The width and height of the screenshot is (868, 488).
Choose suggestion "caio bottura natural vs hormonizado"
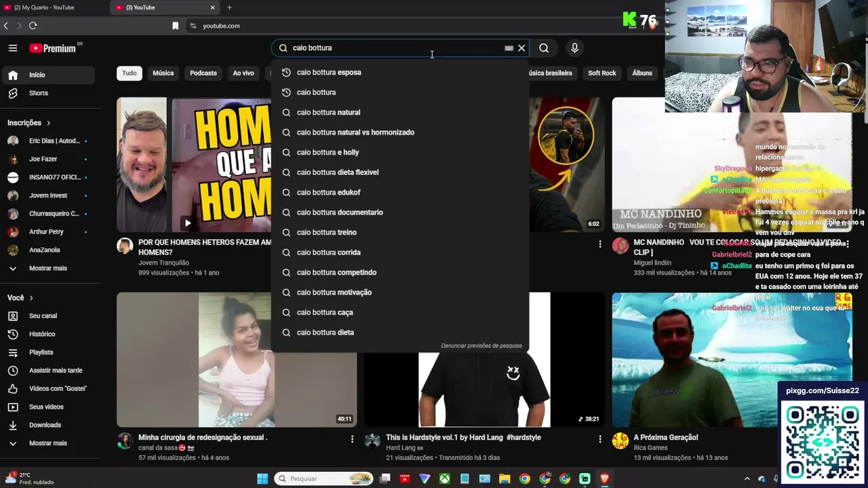tap(400, 132)
